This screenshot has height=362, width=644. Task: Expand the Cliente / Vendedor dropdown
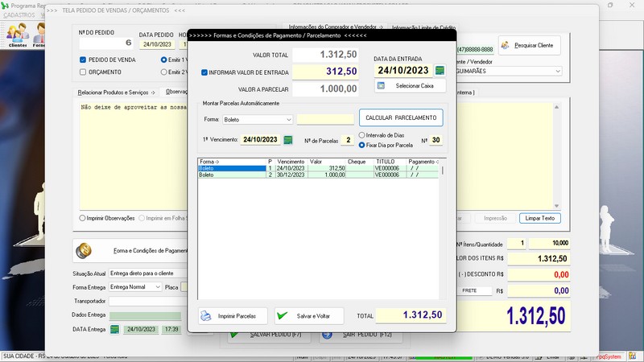(x=558, y=71)
